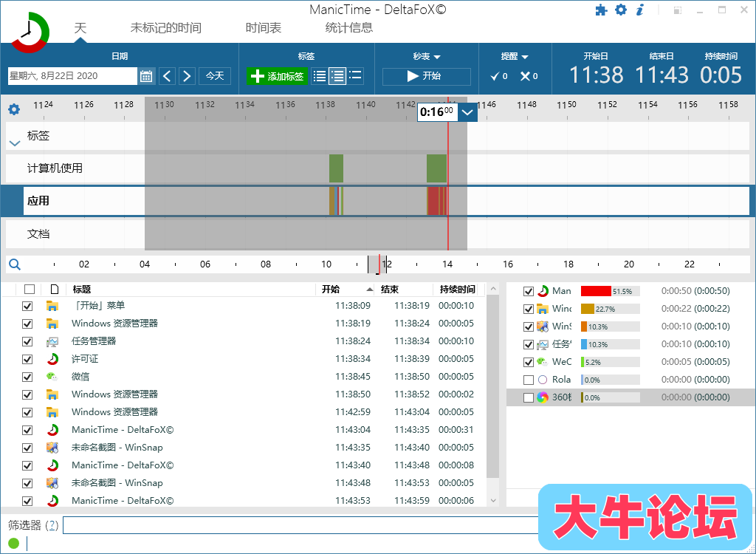Click 11:43:04 start of 31-second ManicTime row

click(x=353, y=429)
